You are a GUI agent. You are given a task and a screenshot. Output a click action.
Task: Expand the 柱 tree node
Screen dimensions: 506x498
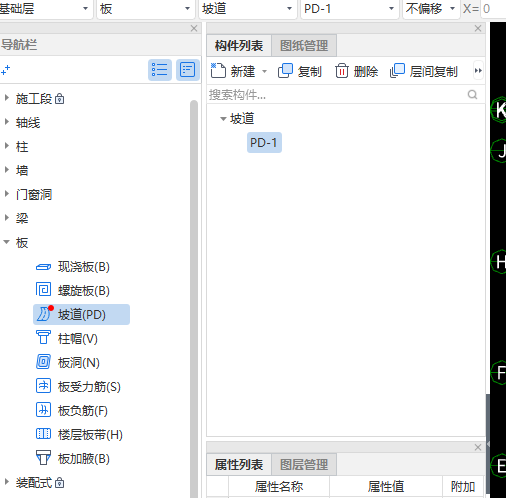(6, 146)
